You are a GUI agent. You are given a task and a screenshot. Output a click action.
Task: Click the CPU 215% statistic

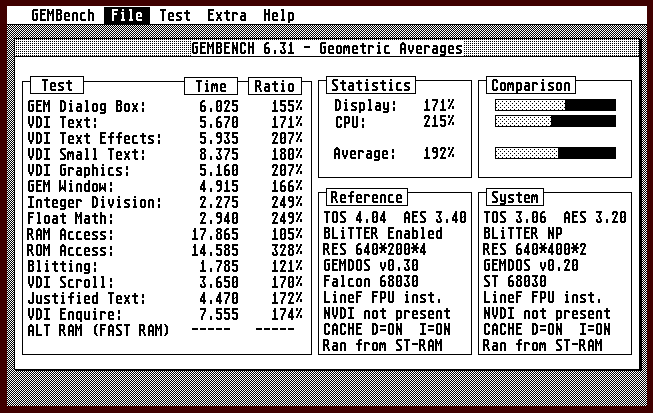click(x=394, y=122)
